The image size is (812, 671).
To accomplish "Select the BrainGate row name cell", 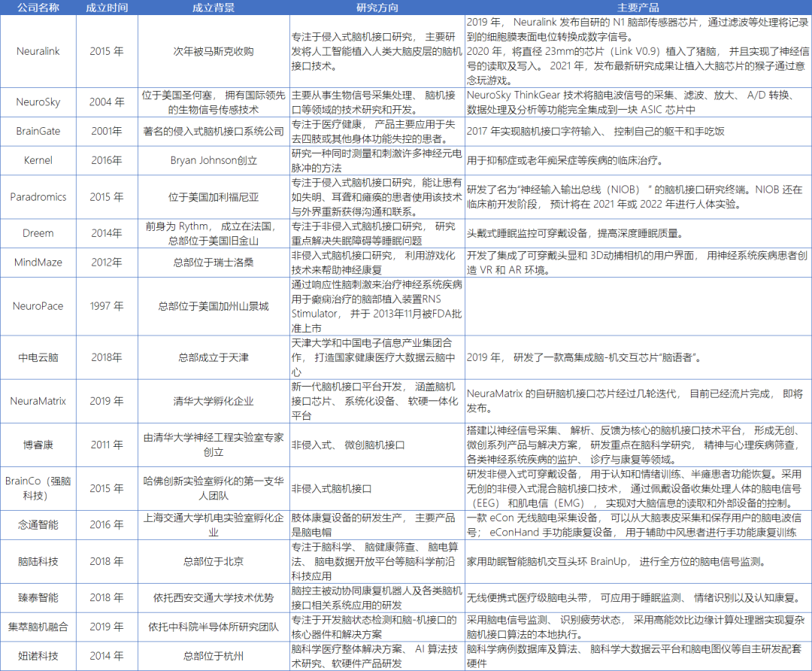I will coord(38,131).
